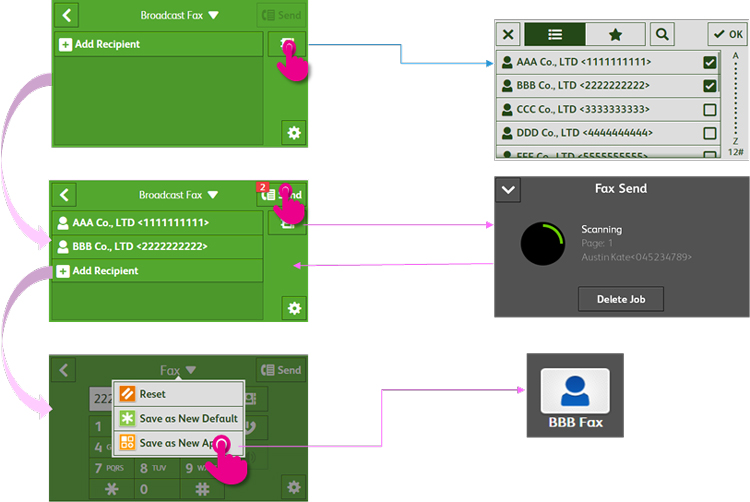
Task: Click the Delete Job button
Action: pos(620,299)
